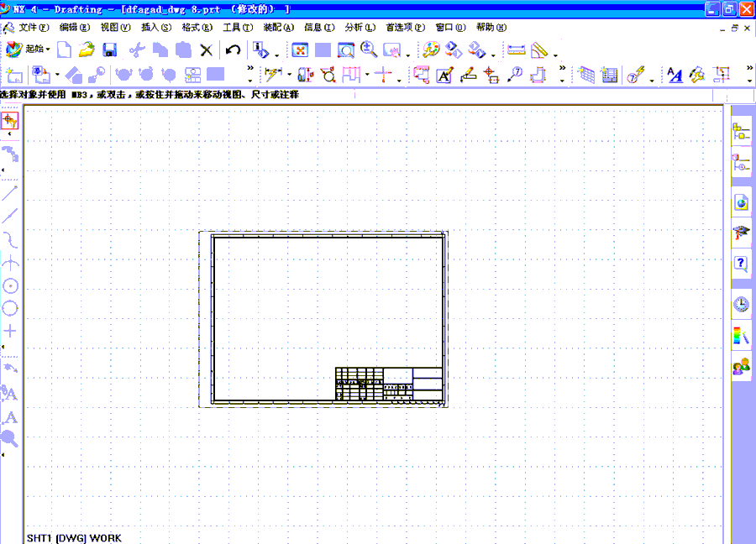Select the Chain dimension icon
Viewport: 756px width, 544px height.
(x=351, y=75)
